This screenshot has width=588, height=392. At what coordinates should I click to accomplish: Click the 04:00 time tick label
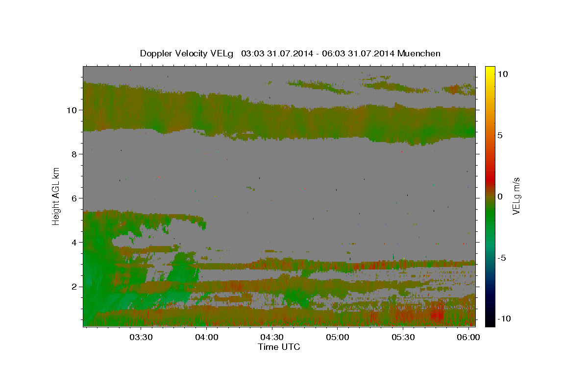207,338
